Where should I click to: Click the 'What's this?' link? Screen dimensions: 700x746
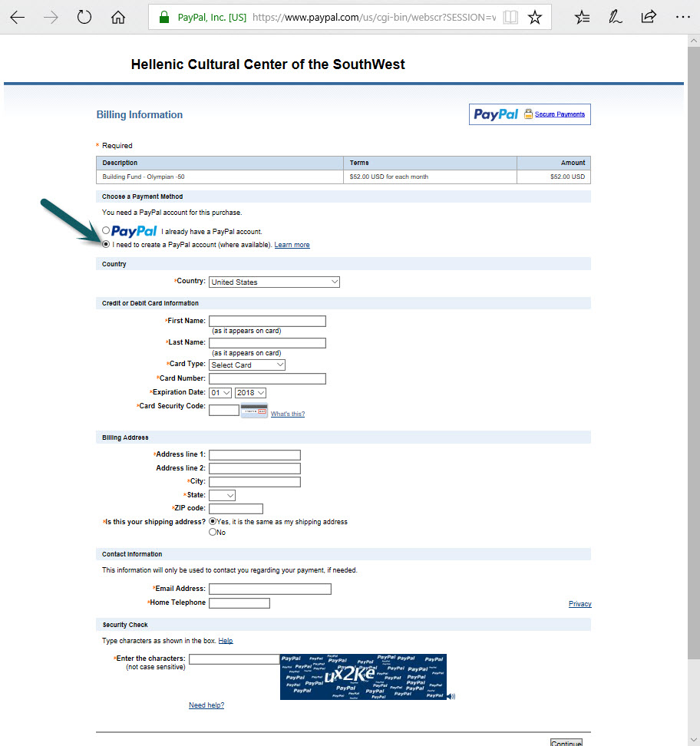coord(288,414)
